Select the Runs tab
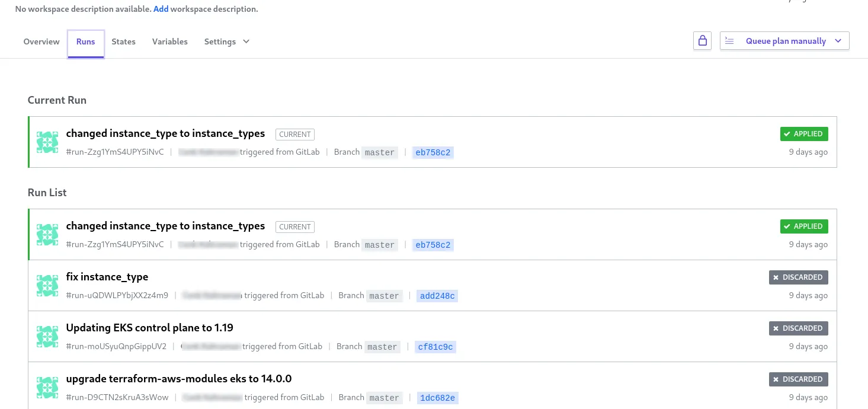The width and height of the screenshot is (868, 409). pos(86,41)
